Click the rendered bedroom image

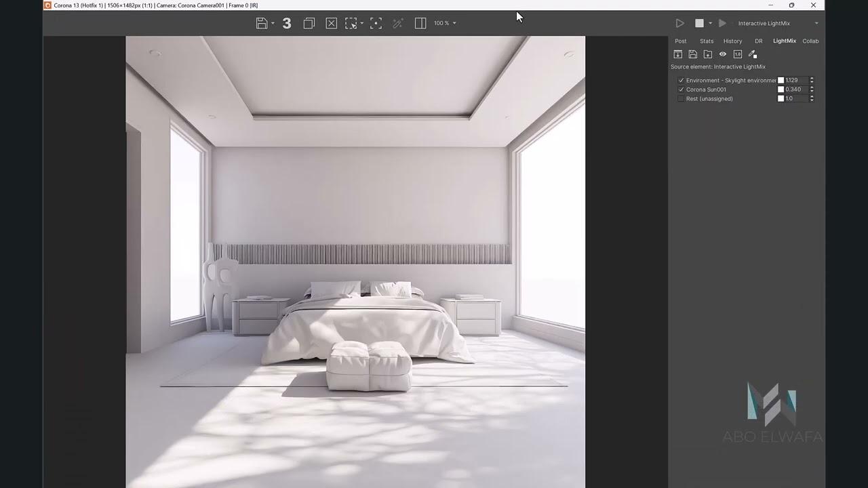[x=355, y=262]
